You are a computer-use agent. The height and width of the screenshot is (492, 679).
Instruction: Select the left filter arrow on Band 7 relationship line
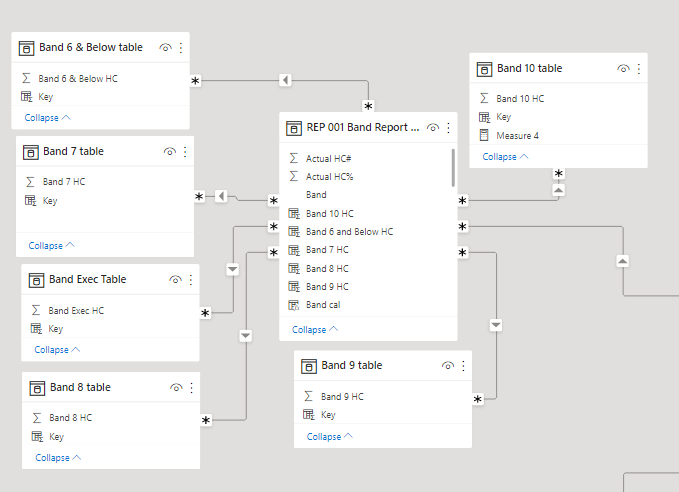coord(221,196)
